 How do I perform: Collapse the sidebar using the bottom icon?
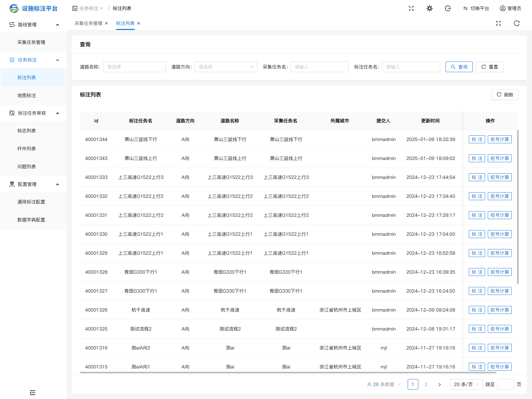click(x=32, y=393)
